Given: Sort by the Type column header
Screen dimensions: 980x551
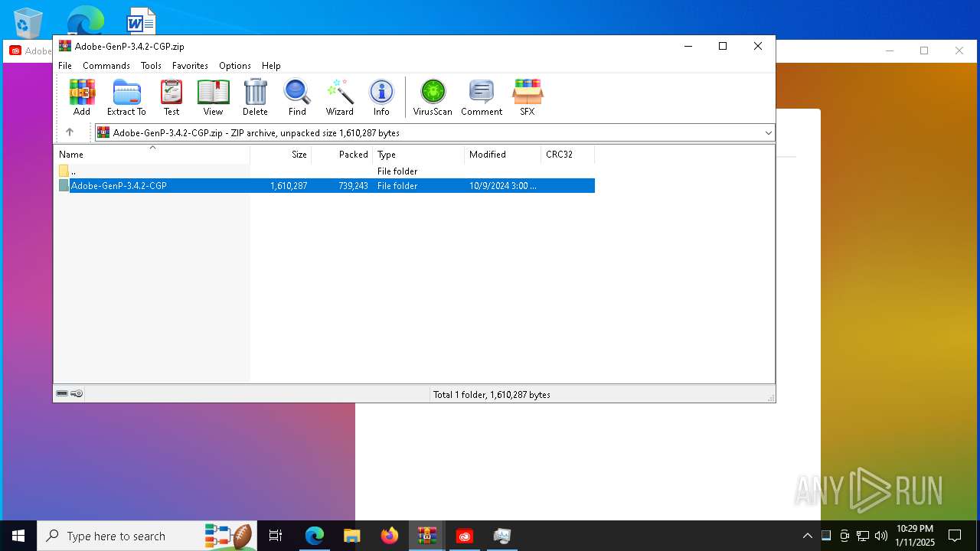Looking at the screenshot, I should [x=419, y=154].
